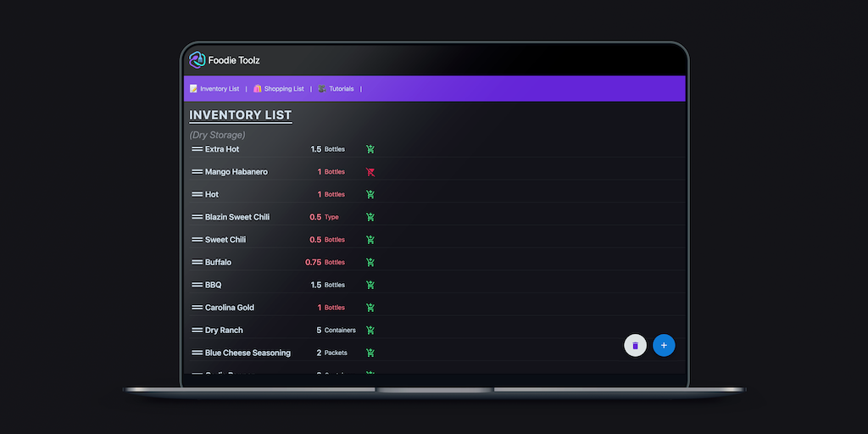Toggle the cart icon for Hot
This screenshot has width=868, height=434.
pyautogui.click(x=370, y=194)
